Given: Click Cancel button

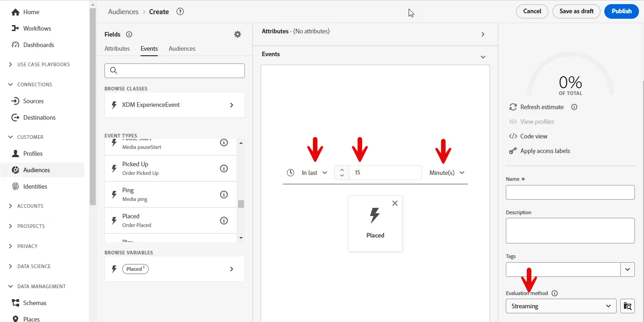Looking at the screenshot, I should point(532,11).
